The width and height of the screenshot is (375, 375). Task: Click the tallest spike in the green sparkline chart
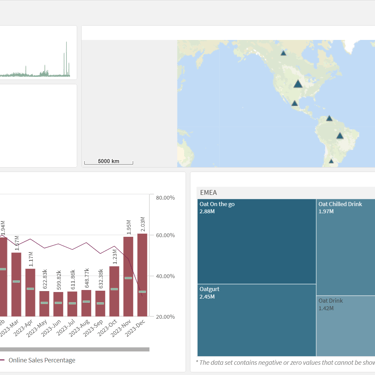[x=66, y=58]
